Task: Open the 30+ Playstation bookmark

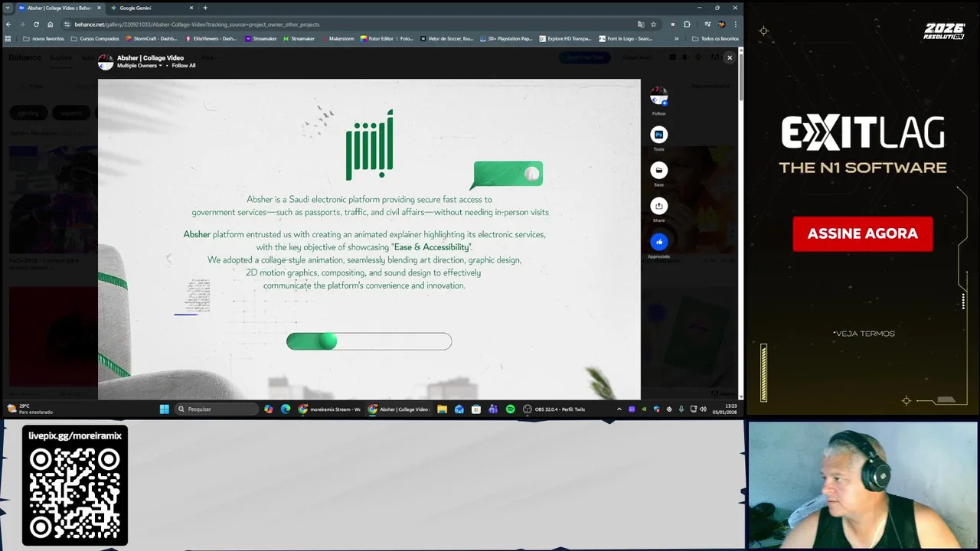Action: click(506, 38)
